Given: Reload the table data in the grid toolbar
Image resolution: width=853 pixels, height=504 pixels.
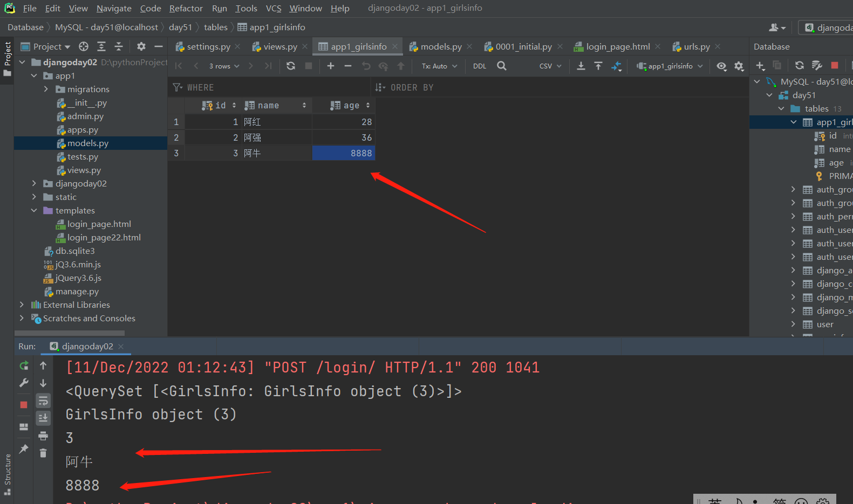Looking at the screenshot, I should [291, 66].
